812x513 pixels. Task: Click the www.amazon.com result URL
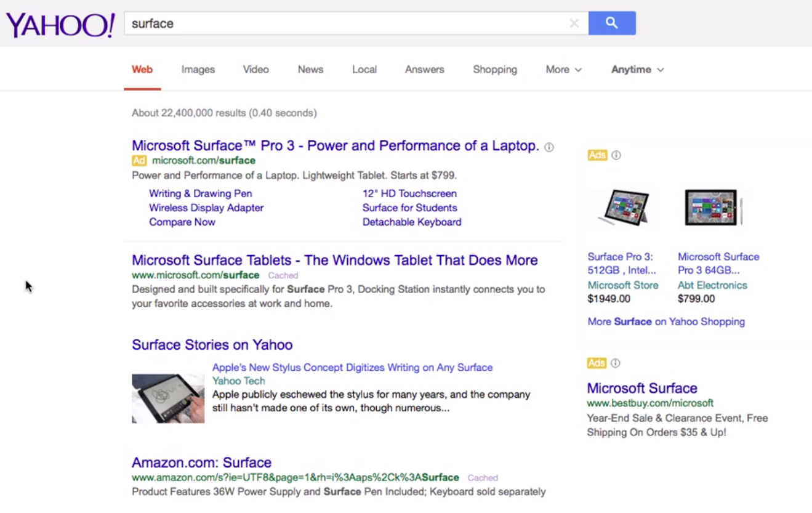(x=295, y=477)
